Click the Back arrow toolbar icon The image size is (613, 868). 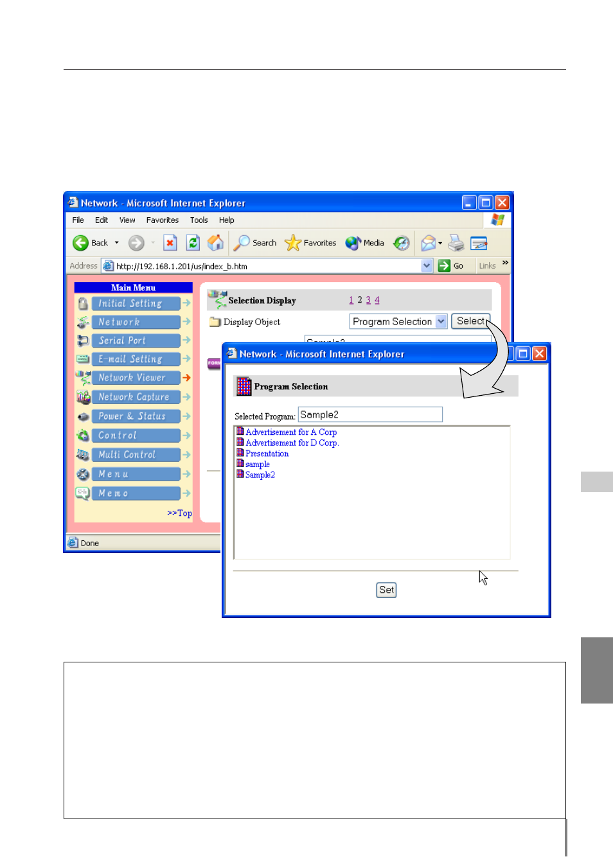coord(80,243)
